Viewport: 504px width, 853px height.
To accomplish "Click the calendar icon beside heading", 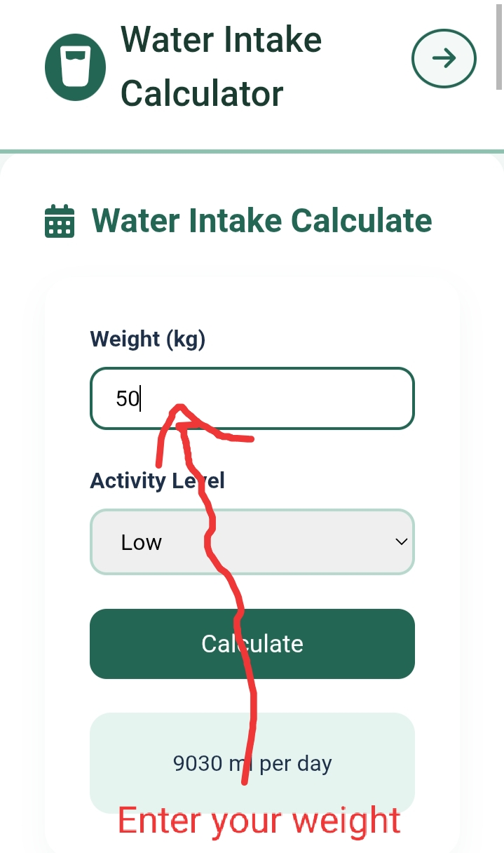I will (x=58, y=220).
